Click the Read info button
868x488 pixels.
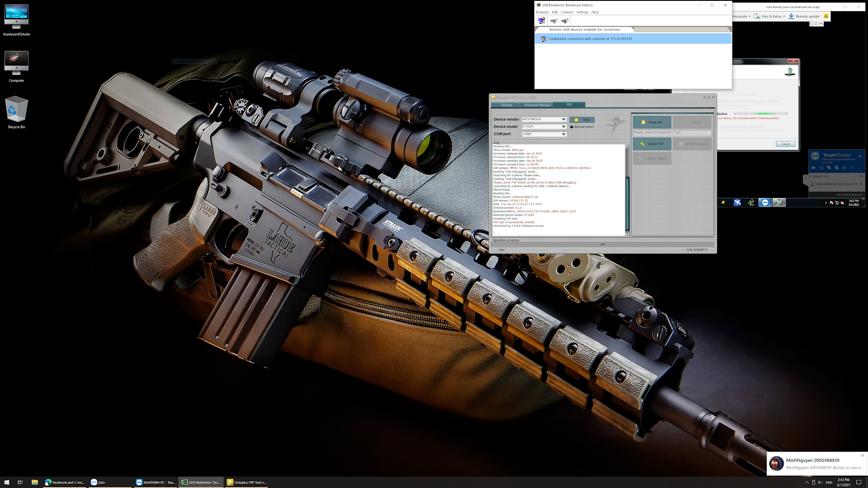click(652, 122)
